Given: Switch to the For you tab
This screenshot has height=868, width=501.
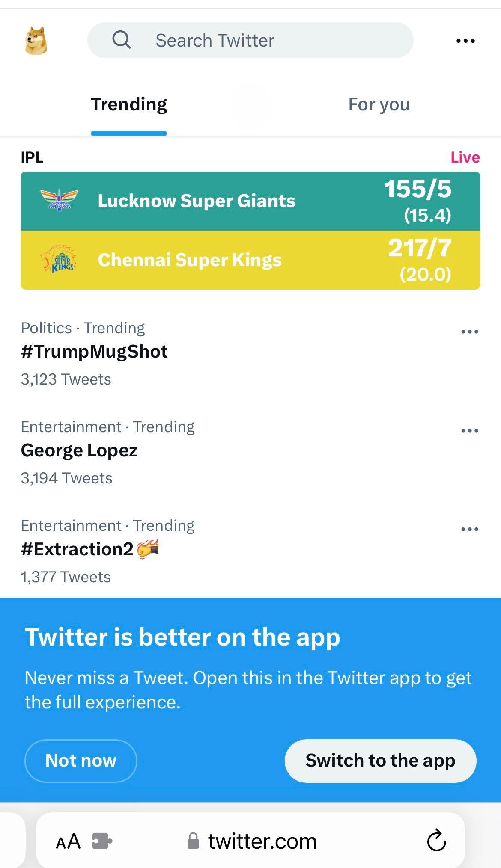Looking at the screenshot, I should (x=379, y=105).
